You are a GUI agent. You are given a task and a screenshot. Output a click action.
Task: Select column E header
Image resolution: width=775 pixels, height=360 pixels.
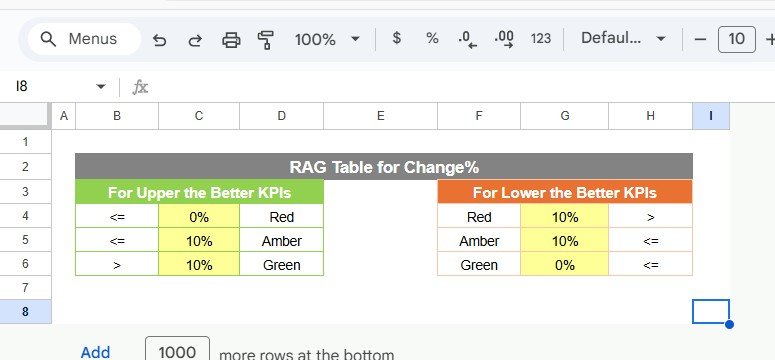click(x=380, y=116)
